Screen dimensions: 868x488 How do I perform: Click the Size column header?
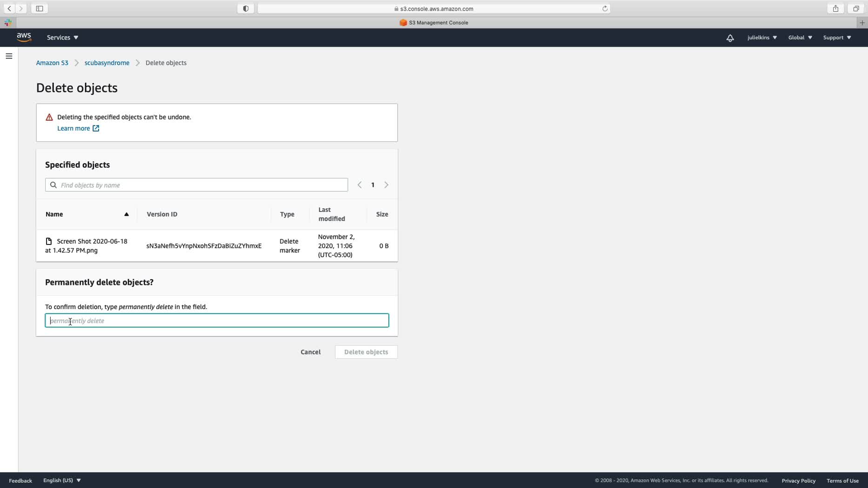tap(382, 214)
